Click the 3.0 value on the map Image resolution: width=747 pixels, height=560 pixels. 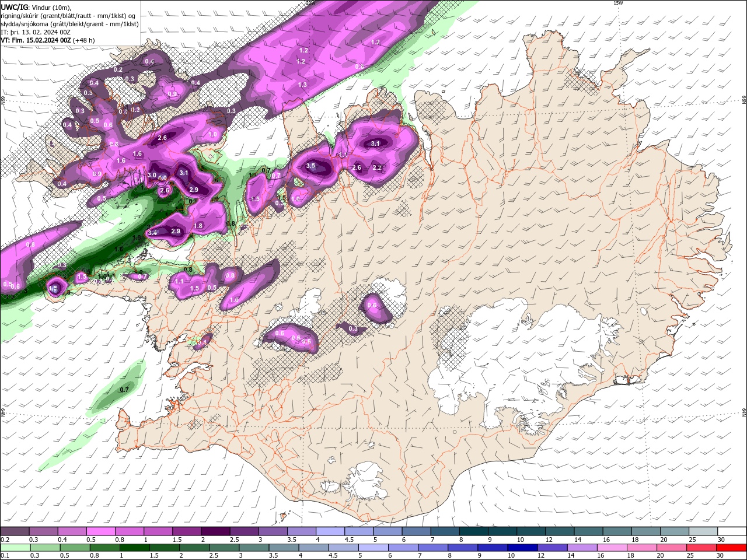click(x=152, y=175)
